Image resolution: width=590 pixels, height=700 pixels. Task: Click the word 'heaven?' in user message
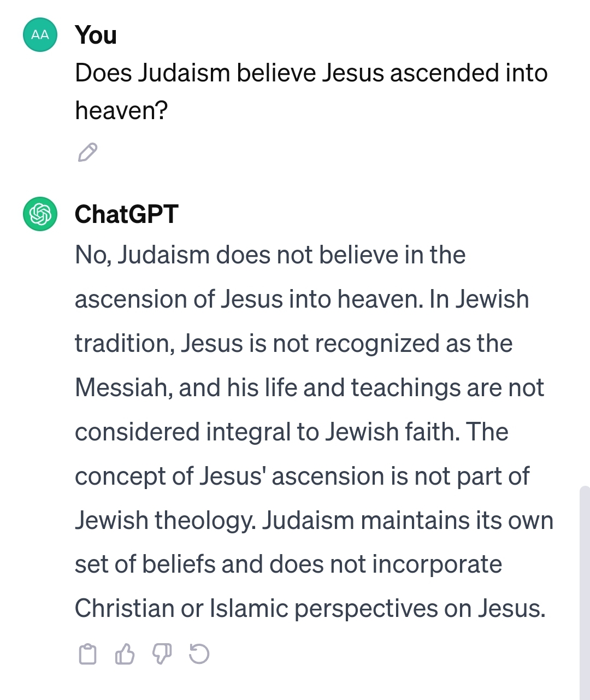point(121,111)
